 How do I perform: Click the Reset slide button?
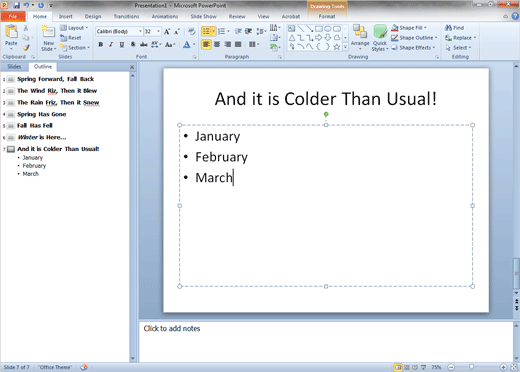pos(71,38)
